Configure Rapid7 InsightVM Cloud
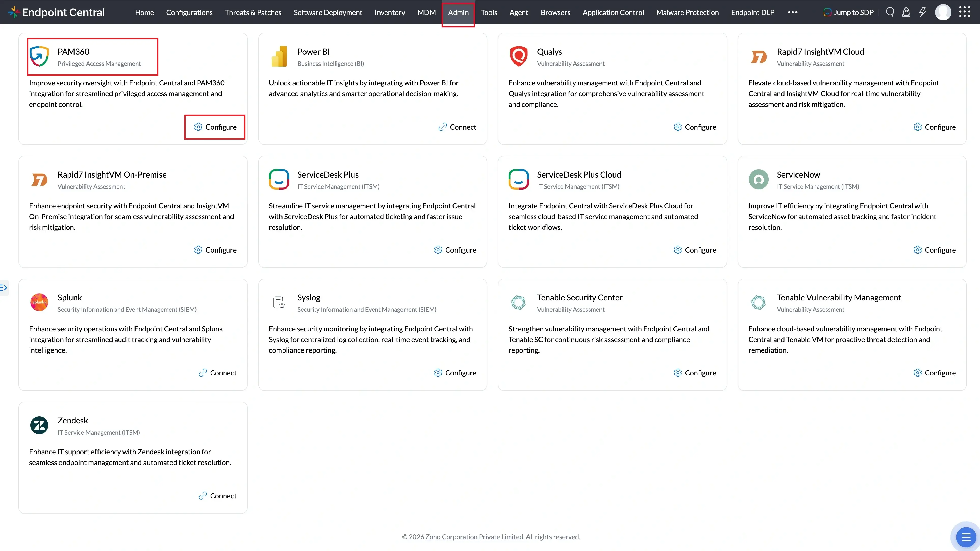Viewport: 980px width, 551px height. 935,127
